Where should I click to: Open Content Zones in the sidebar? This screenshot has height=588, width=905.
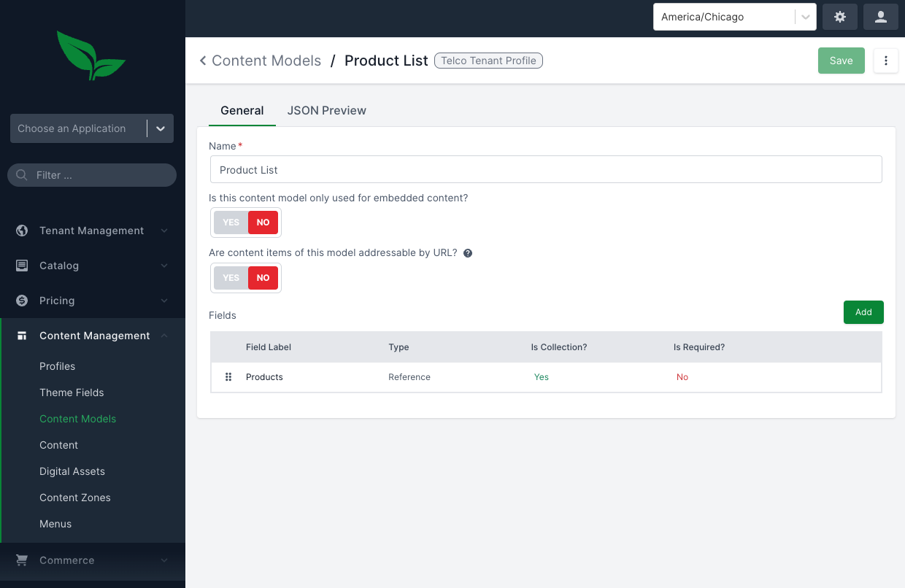[75, 498]
